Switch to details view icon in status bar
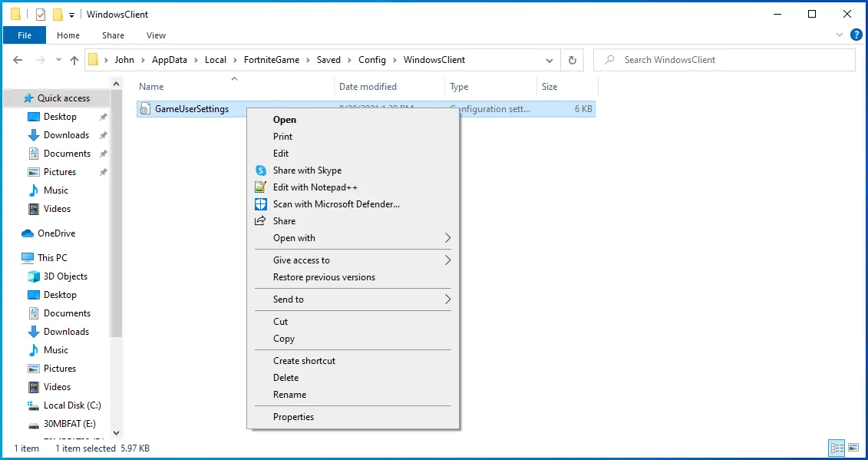 [x=837, y=448]
